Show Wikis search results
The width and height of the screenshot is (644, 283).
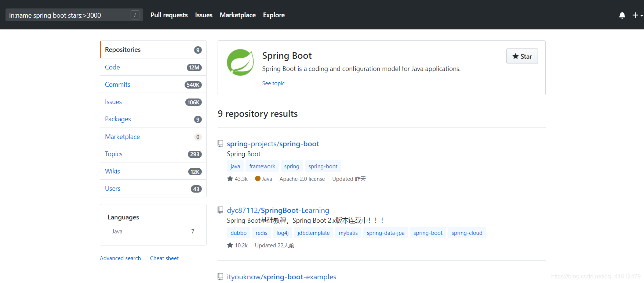tap(153, 171)
